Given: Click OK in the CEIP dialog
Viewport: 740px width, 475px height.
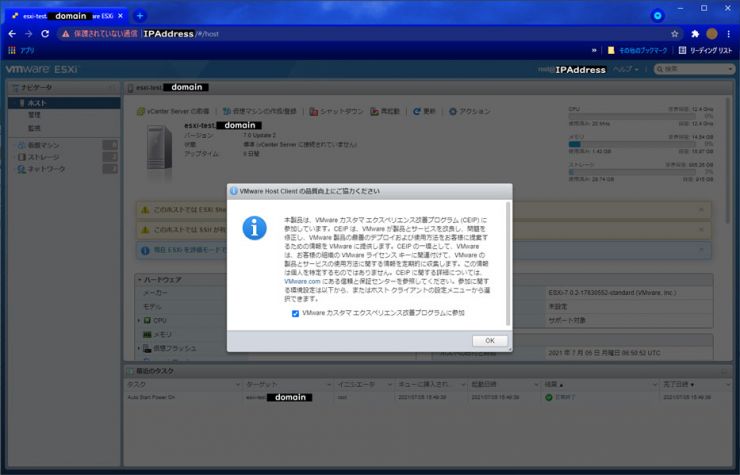Looking at the screenshot, I should pyautogui.click(x=490, y=340).
